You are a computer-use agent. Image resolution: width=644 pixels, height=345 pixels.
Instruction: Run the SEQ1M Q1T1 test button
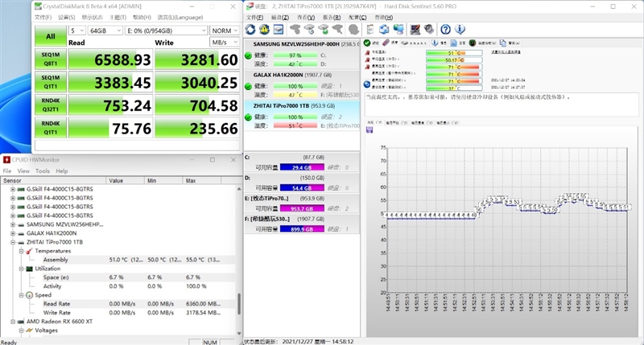[51, 82]
